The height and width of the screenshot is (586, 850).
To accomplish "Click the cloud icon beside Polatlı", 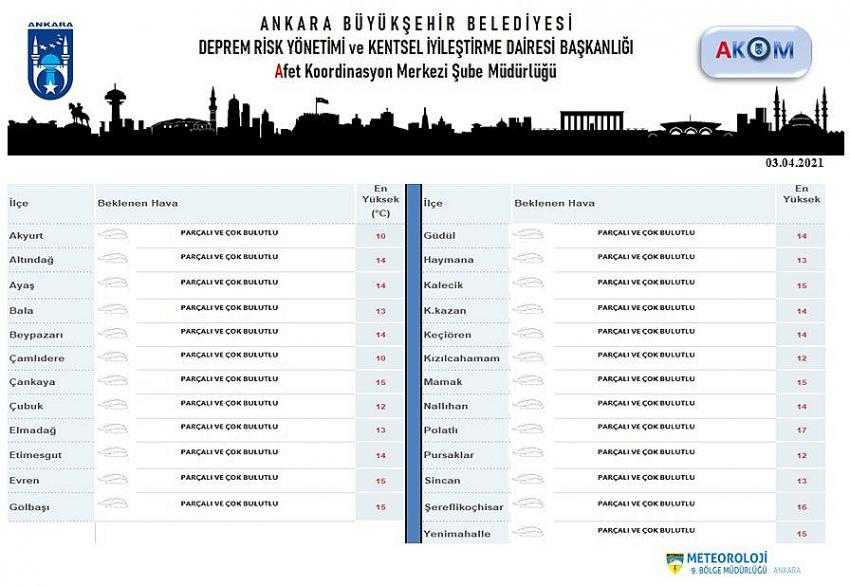I will pos(528,430).
